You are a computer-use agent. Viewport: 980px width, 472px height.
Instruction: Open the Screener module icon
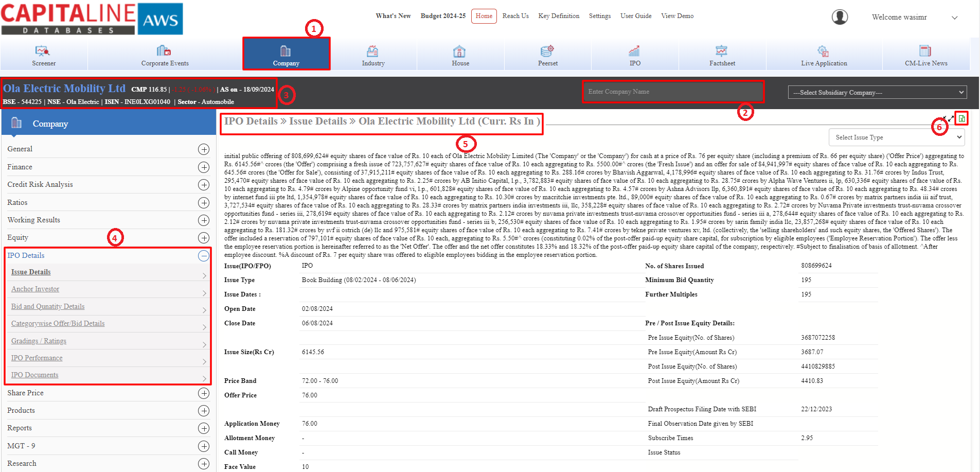42,50
